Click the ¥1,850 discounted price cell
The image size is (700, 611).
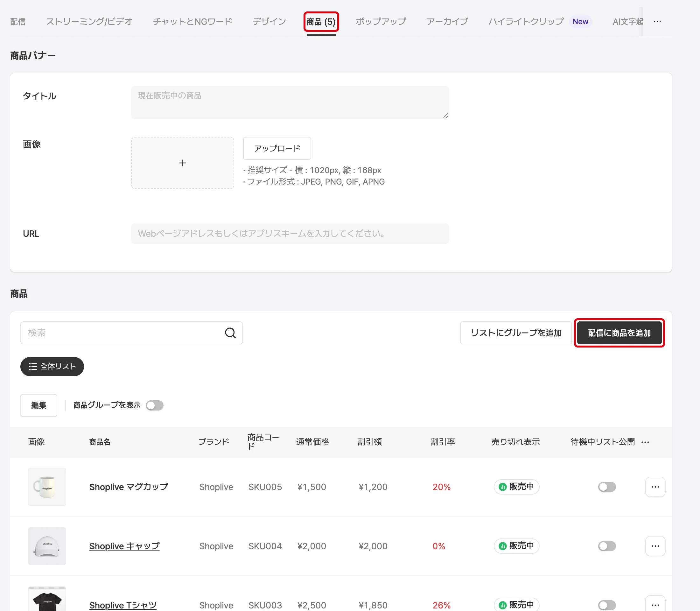tap(373, 605)
